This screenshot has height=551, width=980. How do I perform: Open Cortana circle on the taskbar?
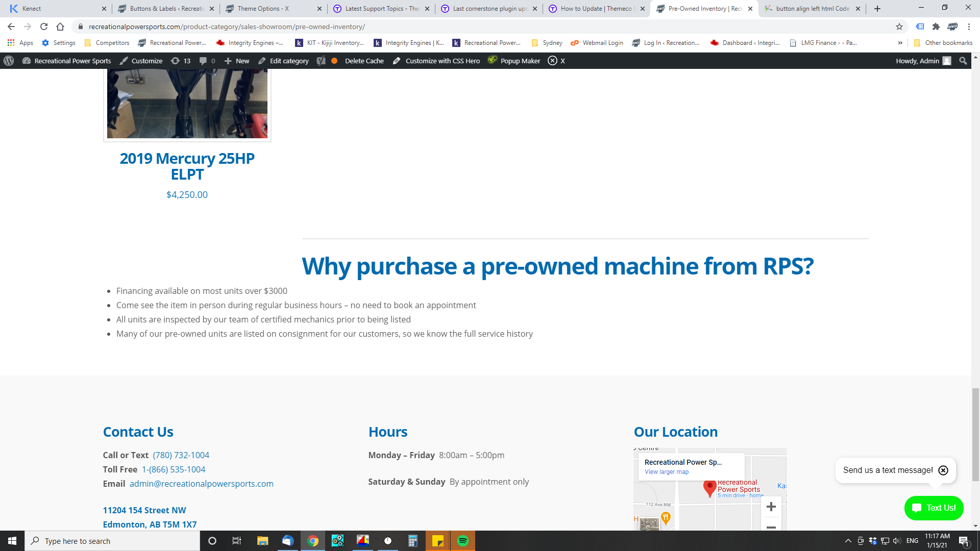pos(212,541)
